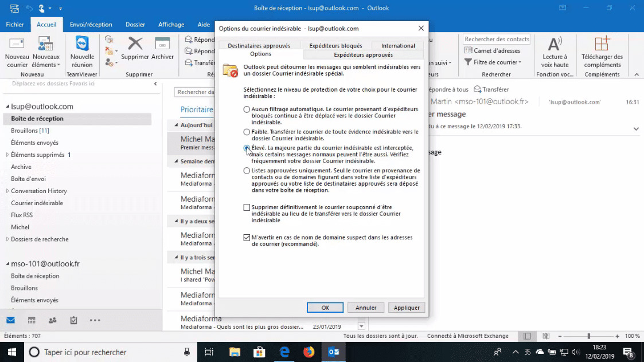Launch Microsoft Edge from taskbar
Image resolution: width=644 pixels, height=362 pixels.
(284, 352)
